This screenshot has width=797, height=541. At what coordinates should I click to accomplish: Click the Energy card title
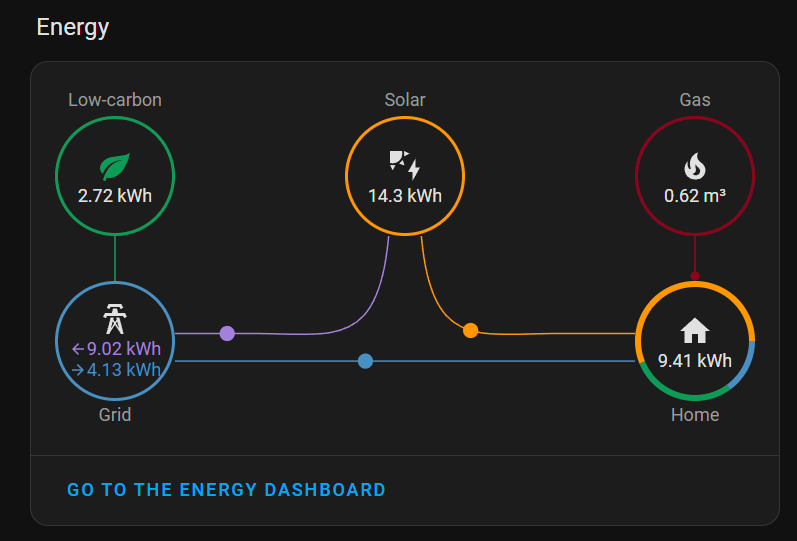[73, 27]
